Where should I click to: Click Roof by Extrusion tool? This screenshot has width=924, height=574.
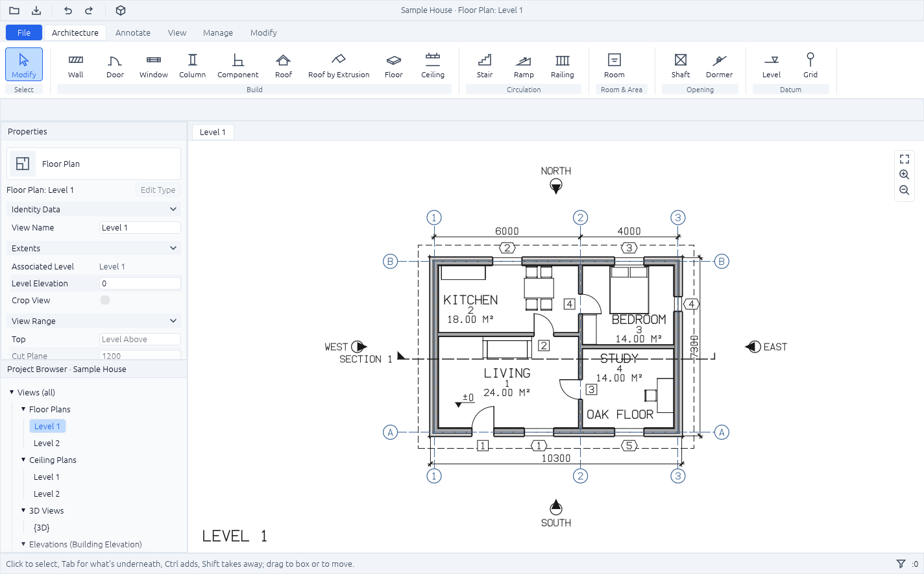point(339,65)
